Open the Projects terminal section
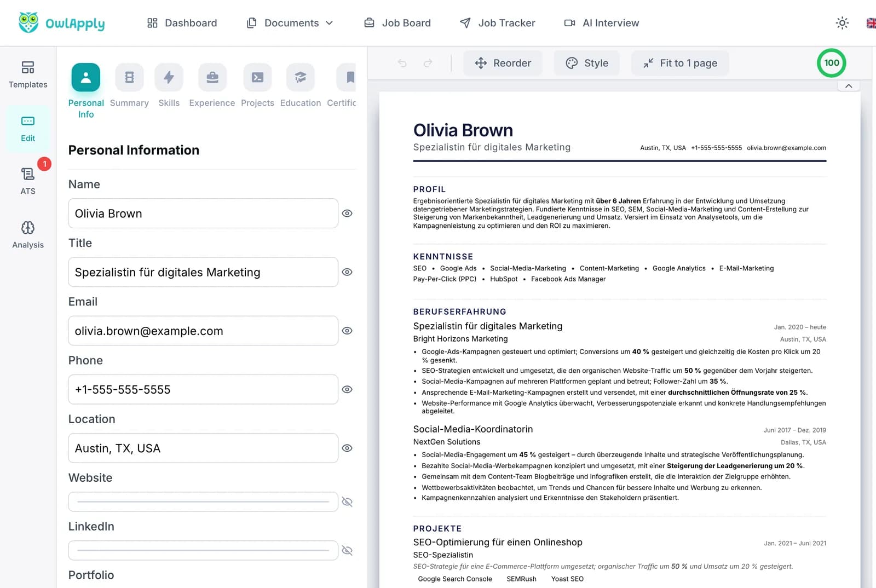Viewport: 876px width, 588px height. (257, 77)
